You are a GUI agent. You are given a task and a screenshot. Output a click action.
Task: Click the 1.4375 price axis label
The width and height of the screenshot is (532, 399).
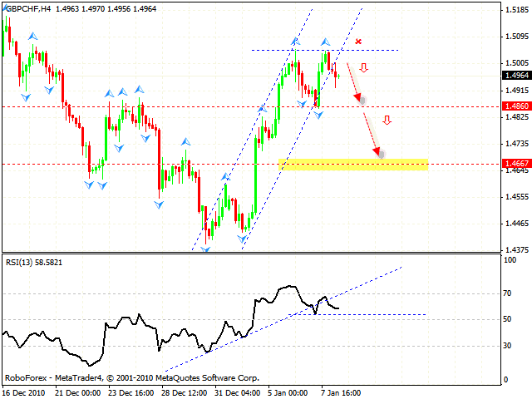coord(517,249)
